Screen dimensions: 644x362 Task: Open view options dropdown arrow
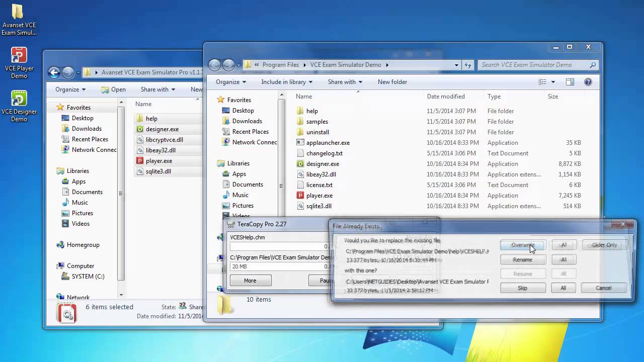point(553,82)
